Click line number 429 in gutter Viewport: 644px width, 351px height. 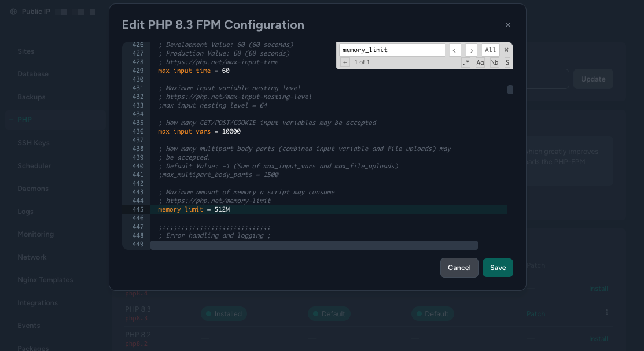click(138, 71)
